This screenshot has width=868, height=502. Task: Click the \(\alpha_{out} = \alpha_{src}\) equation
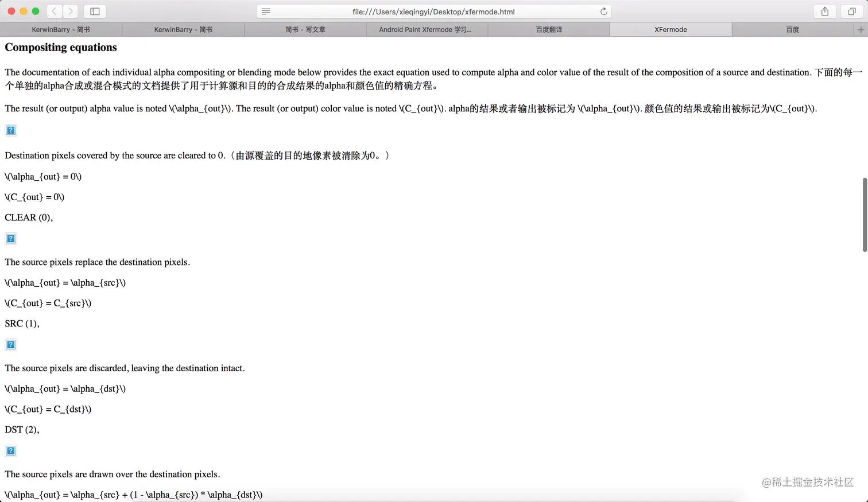coord(65,283)
